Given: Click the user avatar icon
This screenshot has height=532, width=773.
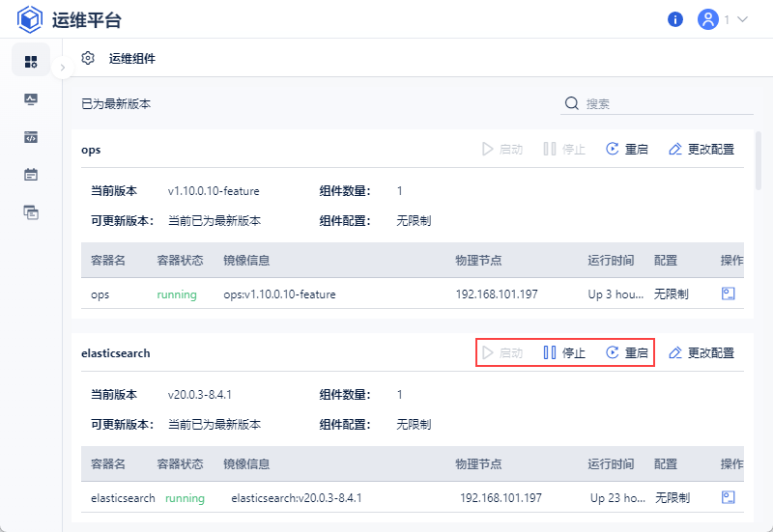Looking at the screenshot, I should (x=708, y=19).
